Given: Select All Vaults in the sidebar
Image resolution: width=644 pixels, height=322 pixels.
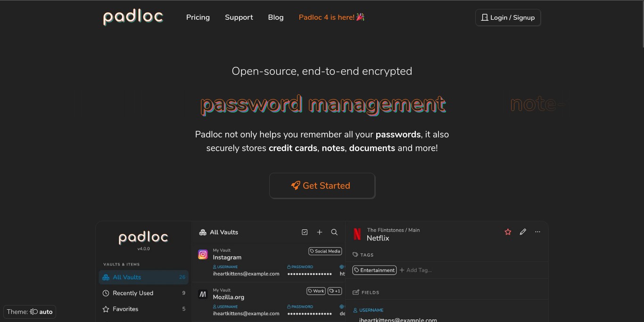Looking at the screenshot, I should (144, 277).
